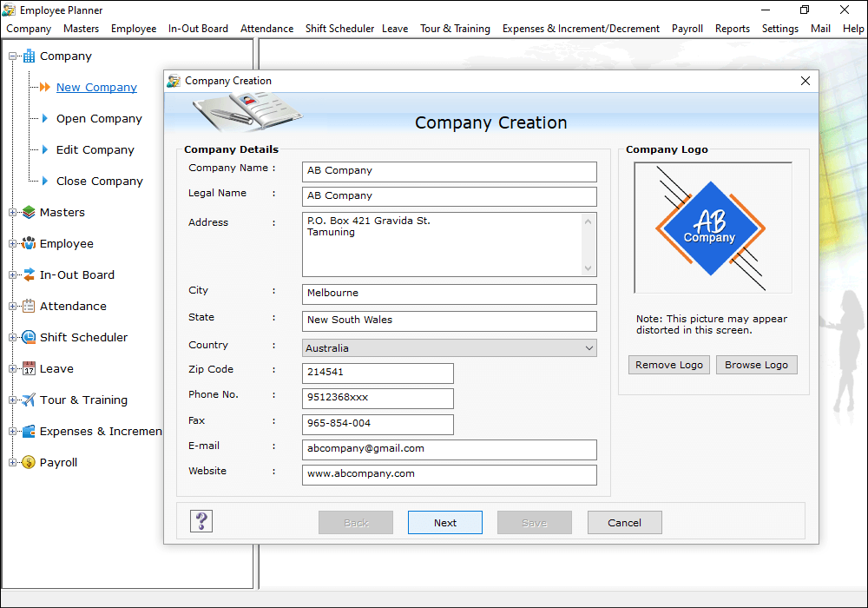Viewport: 868px width, 608px height.
Task: Click the Address scrollbar down arrow
Action: pos(588,268)
